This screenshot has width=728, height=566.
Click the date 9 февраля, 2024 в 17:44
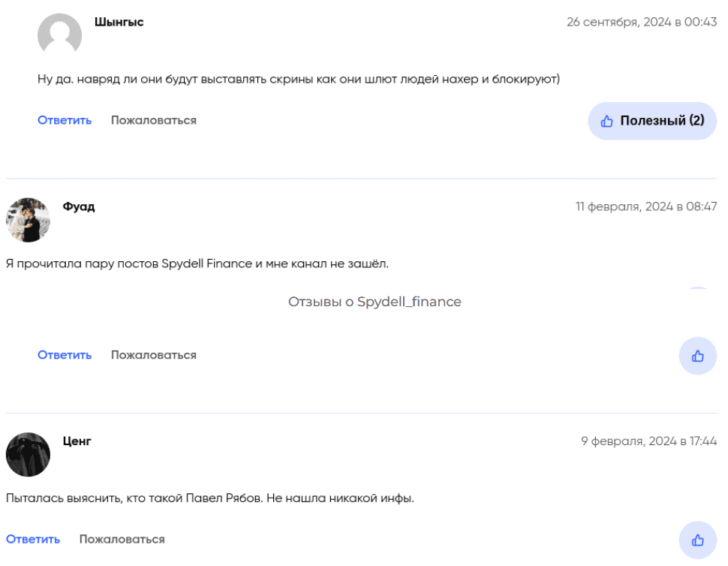coord(648,441)
